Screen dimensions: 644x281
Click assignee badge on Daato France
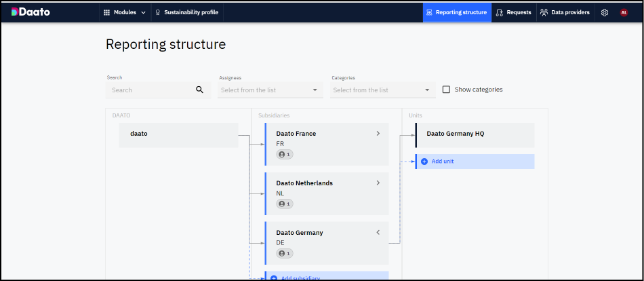285,154
